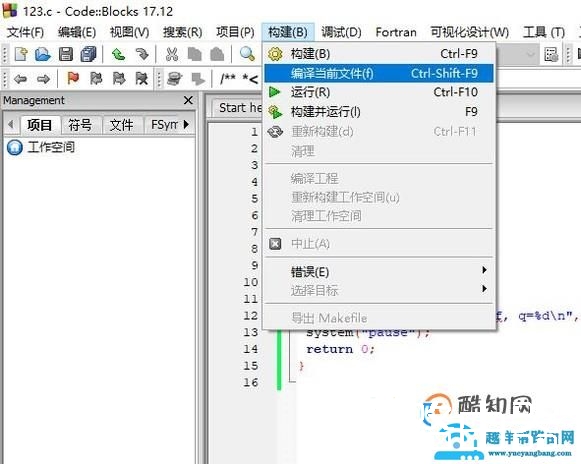This screenshot has height=464, width=581.
Task: Open the build target dropdown arrow
Action: (x=531, y=54)
